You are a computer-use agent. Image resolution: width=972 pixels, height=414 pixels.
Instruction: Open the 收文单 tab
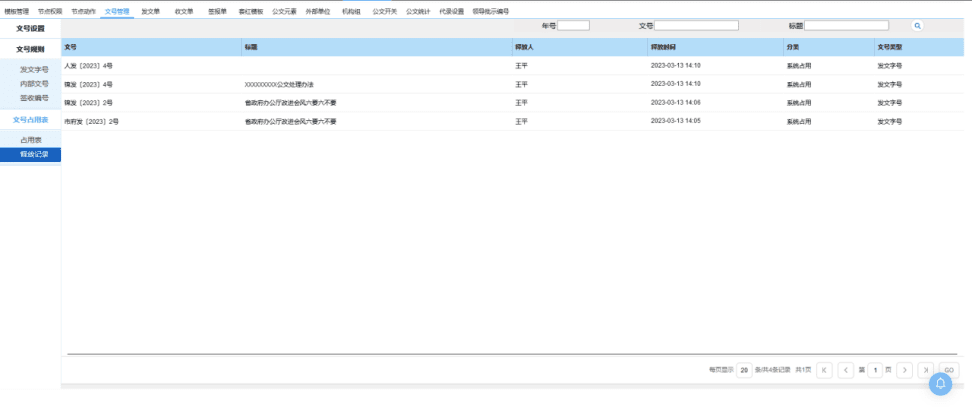184,11
